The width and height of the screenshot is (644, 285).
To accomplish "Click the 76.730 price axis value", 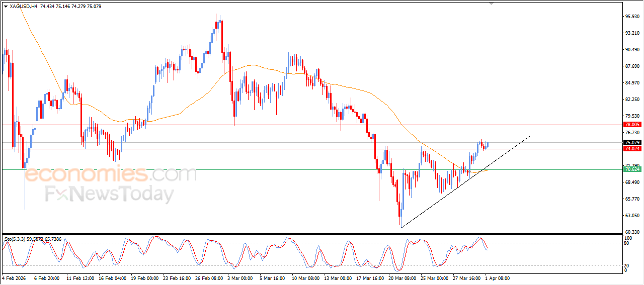I will (x=632, y=133).
